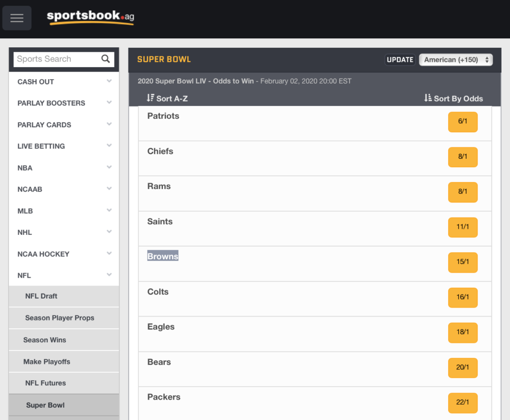The width and height of the screenshot is (510, 420).
Task: Open the hamburger menu
Action: [17, 18]
